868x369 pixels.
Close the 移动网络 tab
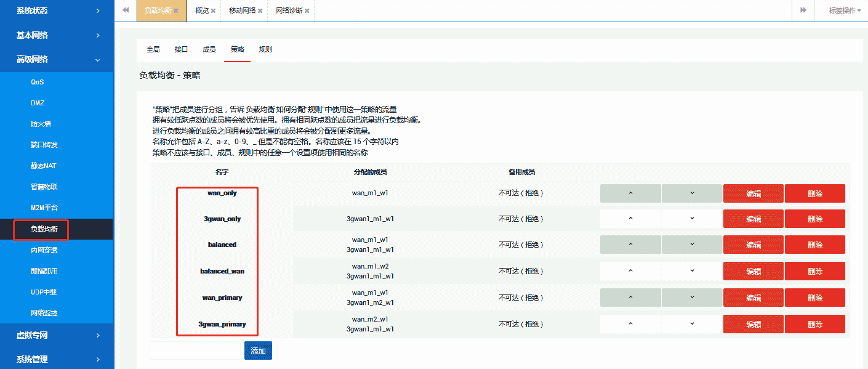click(260, 11)
